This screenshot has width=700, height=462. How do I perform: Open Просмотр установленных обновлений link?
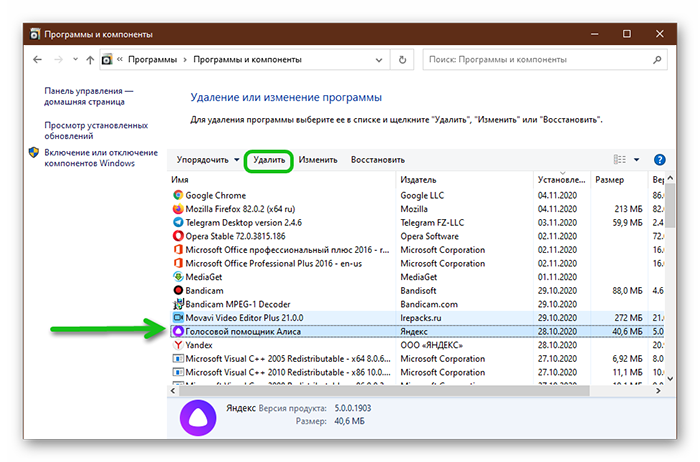tap(96, 130)
